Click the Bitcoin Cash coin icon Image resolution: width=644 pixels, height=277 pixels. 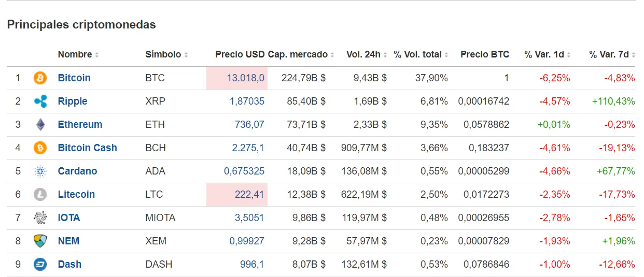pyautogui.click(x=40, y=148)
